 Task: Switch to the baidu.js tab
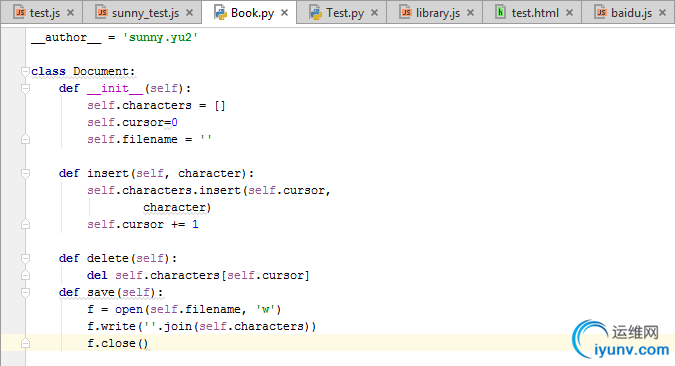[x=629, y=13]
